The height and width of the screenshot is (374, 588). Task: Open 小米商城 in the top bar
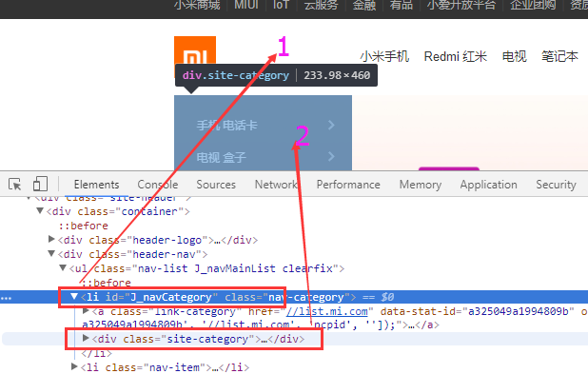tap(197, 5)
